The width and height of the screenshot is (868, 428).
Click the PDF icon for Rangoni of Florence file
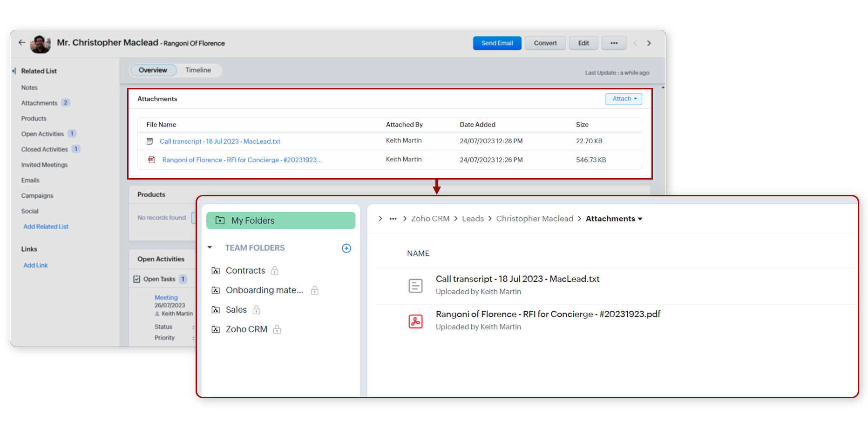pos(415,321)
